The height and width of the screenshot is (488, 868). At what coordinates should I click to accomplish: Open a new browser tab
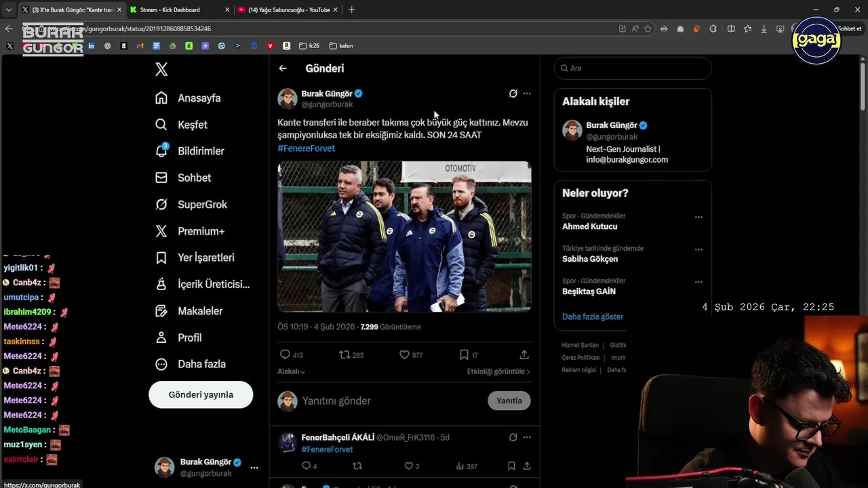(351, 9)
